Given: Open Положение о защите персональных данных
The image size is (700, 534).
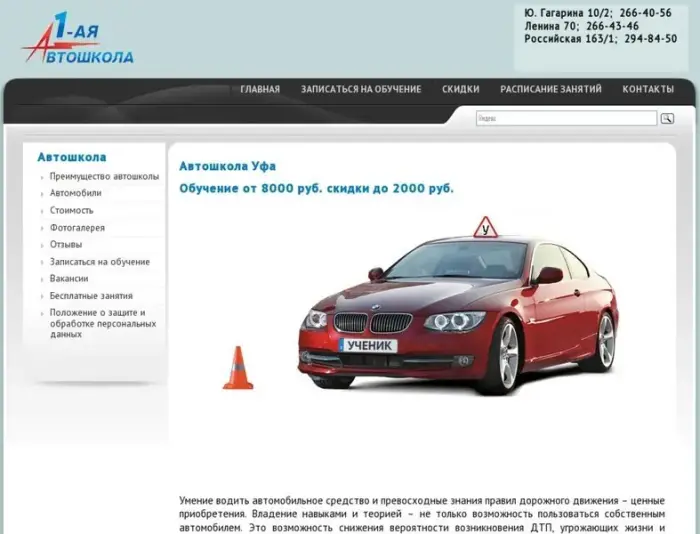Looking at the screenshot, I should point(97,323).
